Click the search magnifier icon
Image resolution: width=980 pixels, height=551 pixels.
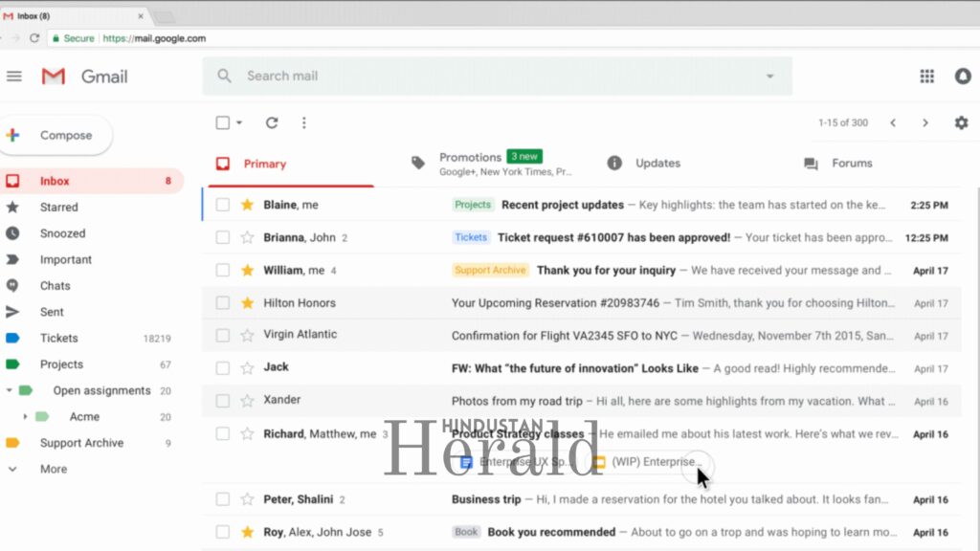[224, 77]
